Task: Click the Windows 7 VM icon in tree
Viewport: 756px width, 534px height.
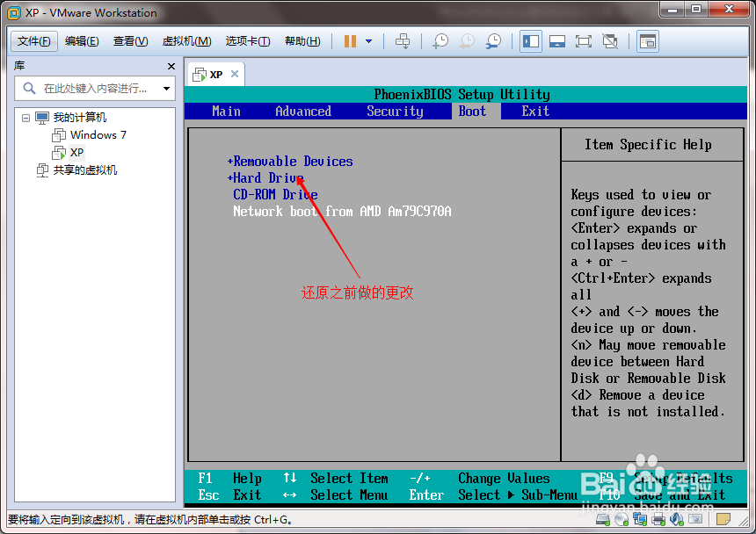Action: [x=59, y=135]
